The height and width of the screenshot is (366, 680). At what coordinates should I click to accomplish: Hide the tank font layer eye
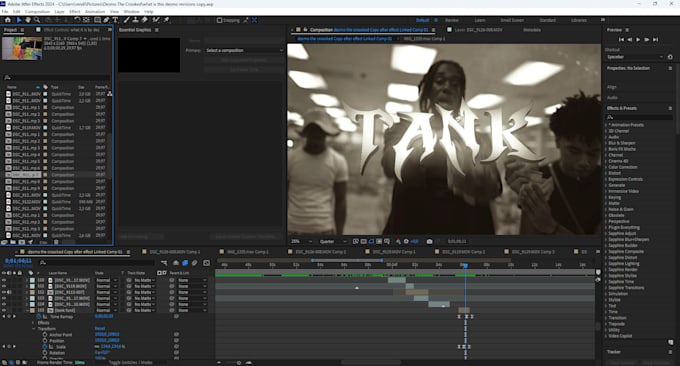click(x=4, y=310)
